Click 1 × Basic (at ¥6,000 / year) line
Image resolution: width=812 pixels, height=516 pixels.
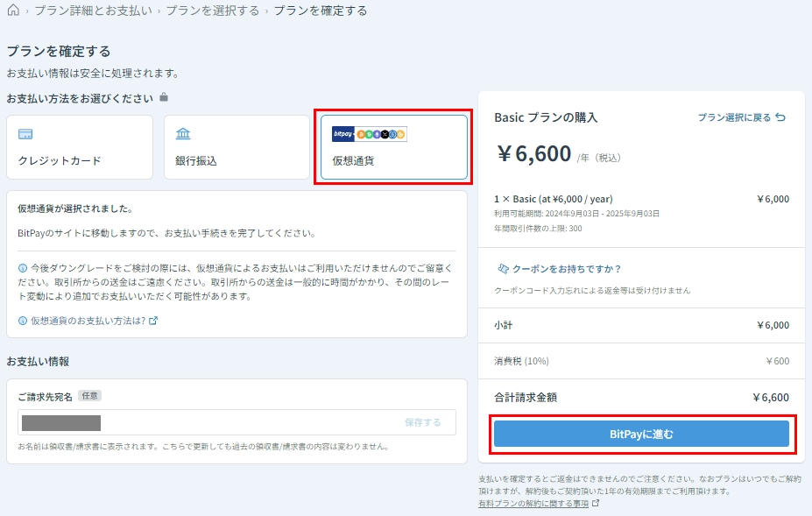click(553, 199)
